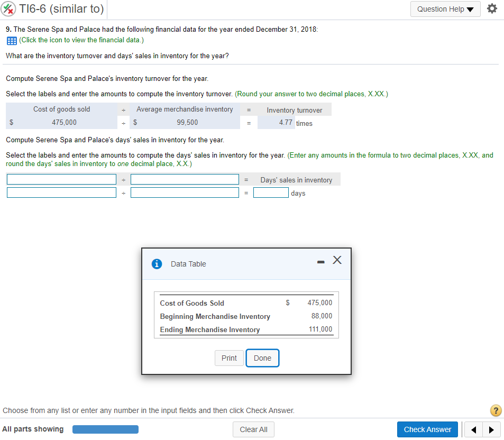This screenshot has width=504, height=440.
Task: Click the average inventory 99,500 field
Action: coord(185,123)
